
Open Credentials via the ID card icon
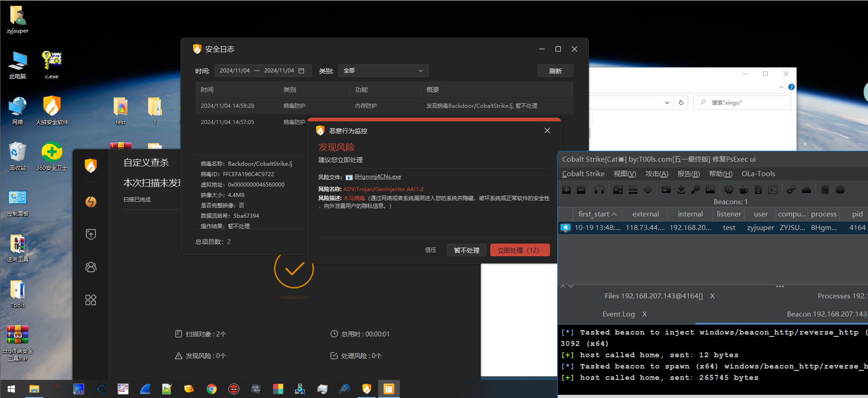pyautogui.click(x=666, y=190)
